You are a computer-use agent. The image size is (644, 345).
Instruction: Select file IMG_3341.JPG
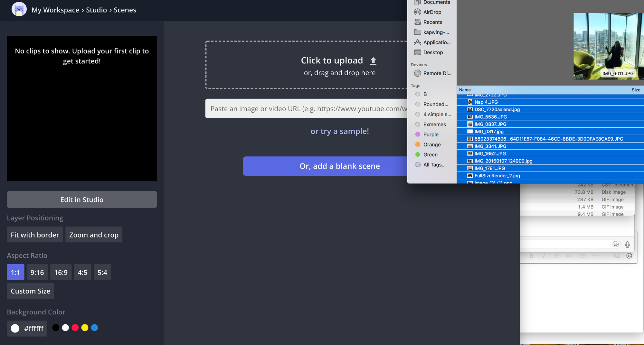pos(550,146)
